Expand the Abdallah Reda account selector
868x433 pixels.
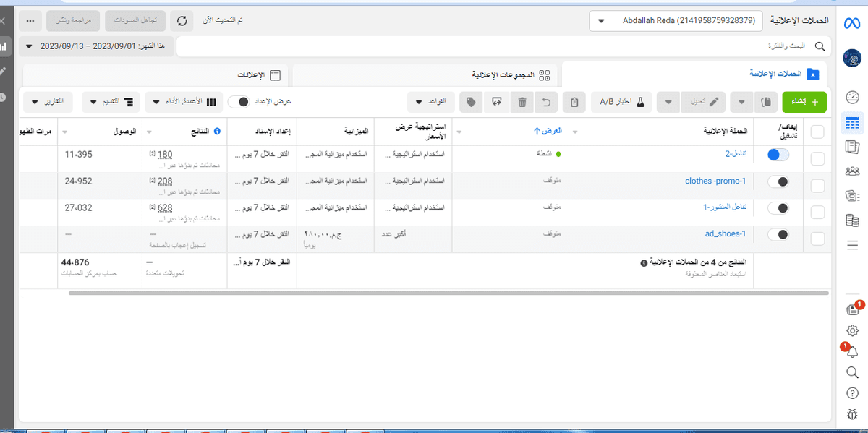click(675, 21)
